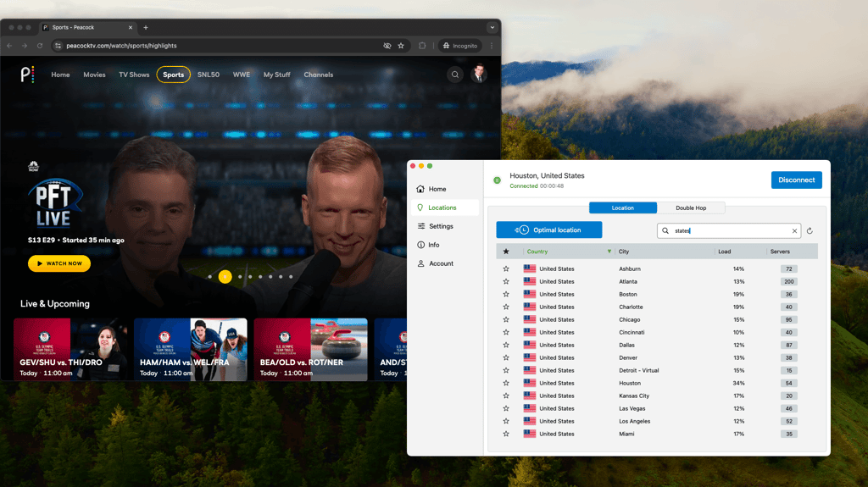
Task: Select the highlighted yellow carousel dot
Action: pos(225,277)
